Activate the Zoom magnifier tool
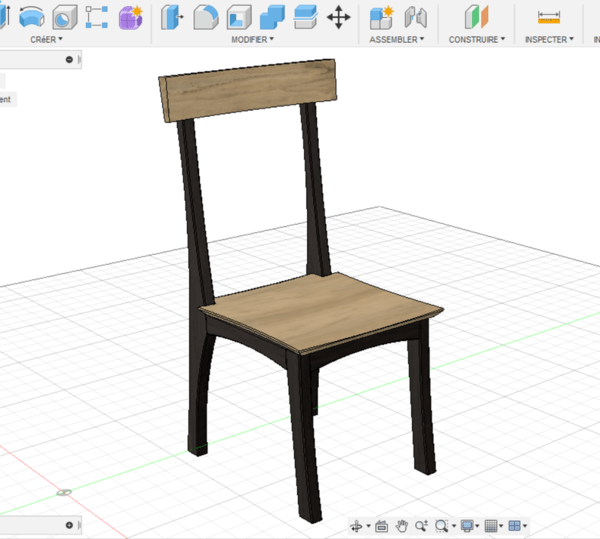The width and height of the screenshot is (600, 539). pyautogui.click(x=421, y=526)
